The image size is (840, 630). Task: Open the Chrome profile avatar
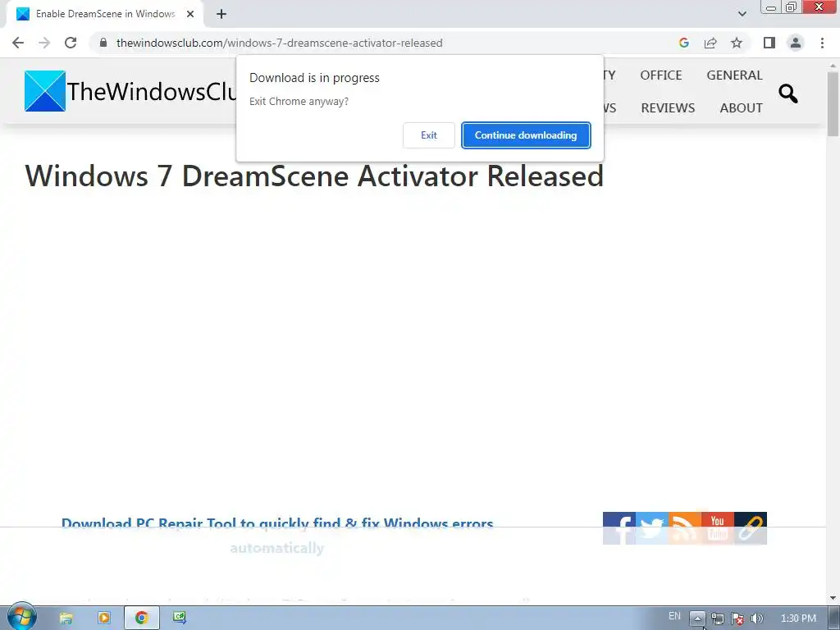(x=796, y=43)
